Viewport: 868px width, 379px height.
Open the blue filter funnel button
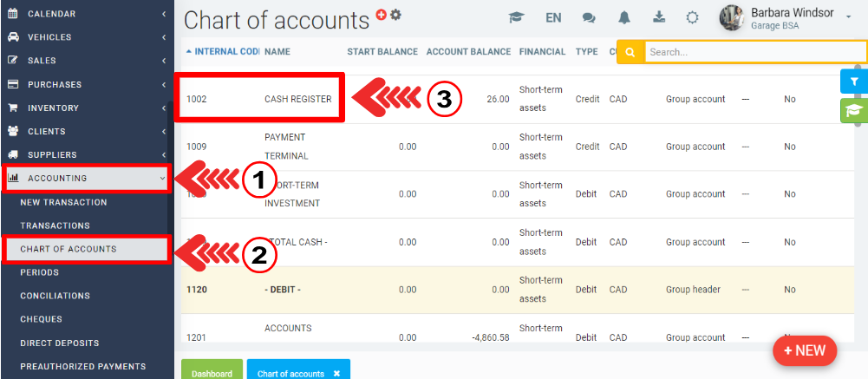pyautogui.click(x=854, y=82)
